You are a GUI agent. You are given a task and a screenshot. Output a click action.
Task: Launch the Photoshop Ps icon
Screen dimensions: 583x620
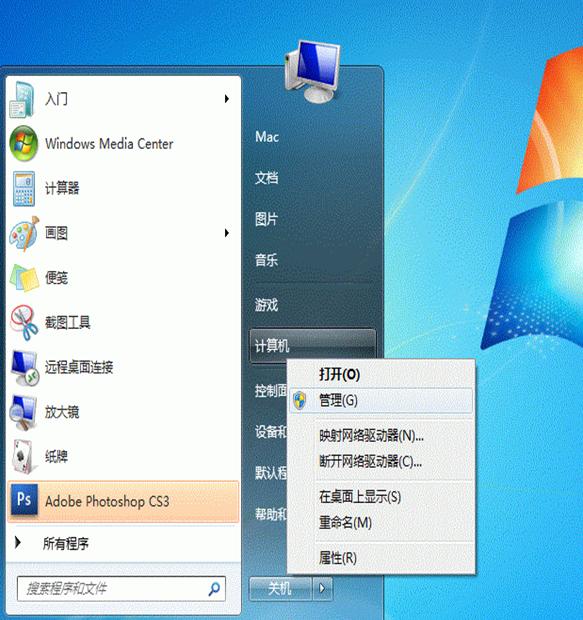click(x=24, y=500)
